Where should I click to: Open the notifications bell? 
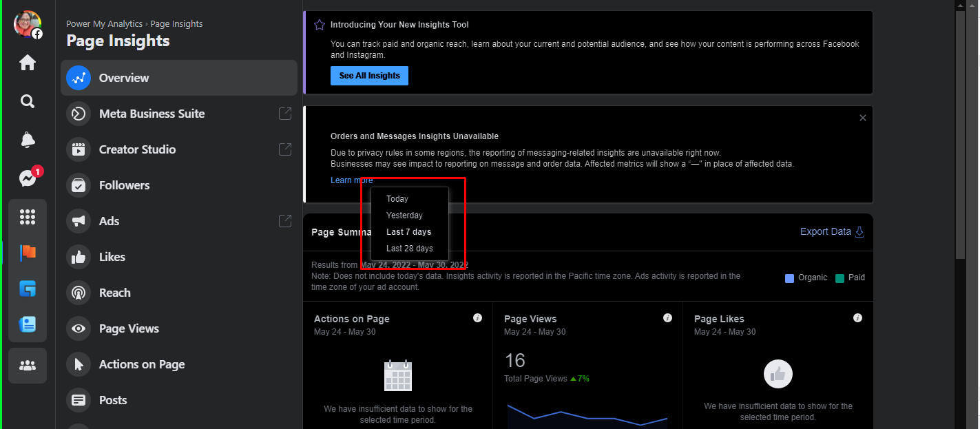28,140
